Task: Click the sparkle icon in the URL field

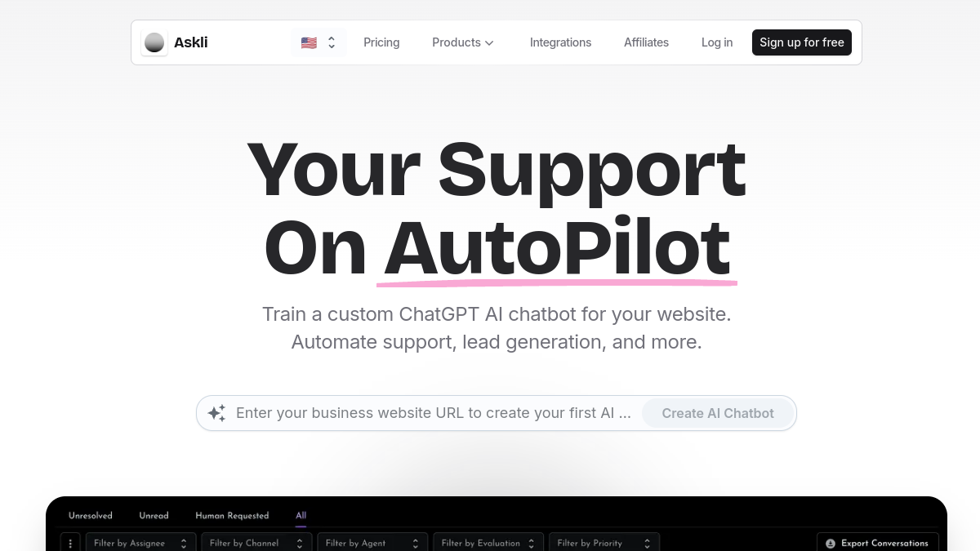Action: click(216, 413)
